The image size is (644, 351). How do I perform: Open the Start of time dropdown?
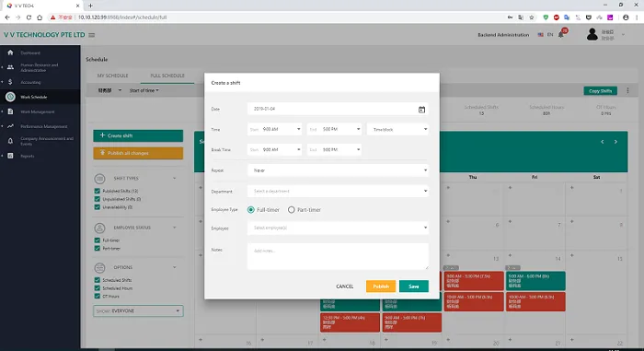(144, 90)
